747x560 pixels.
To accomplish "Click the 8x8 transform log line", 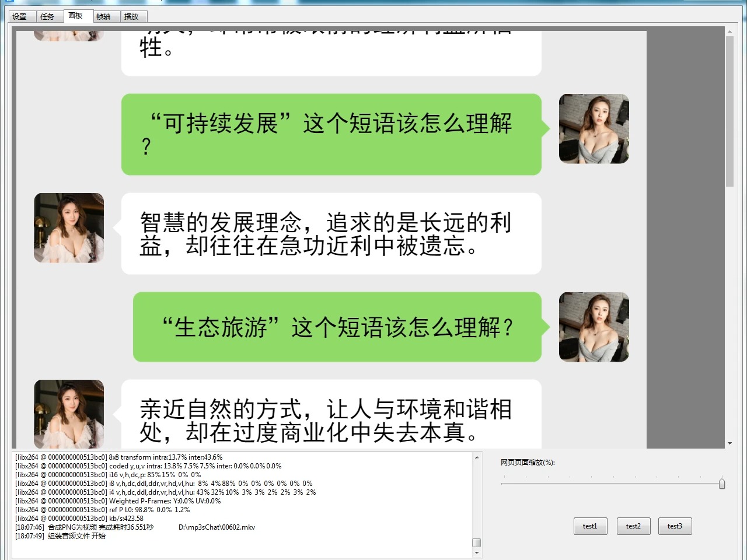I will [119, 457].
